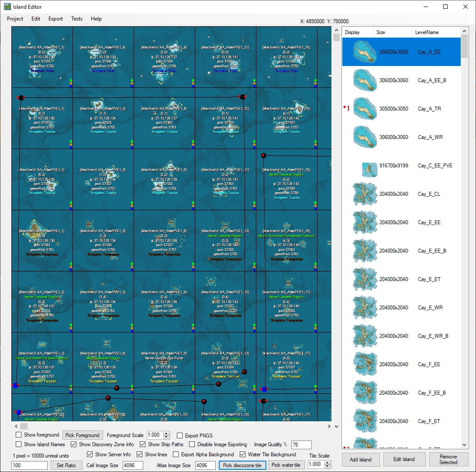Increase Tile Scale with up arrow
Screen dimensions: 476x472
pos(327,462)
